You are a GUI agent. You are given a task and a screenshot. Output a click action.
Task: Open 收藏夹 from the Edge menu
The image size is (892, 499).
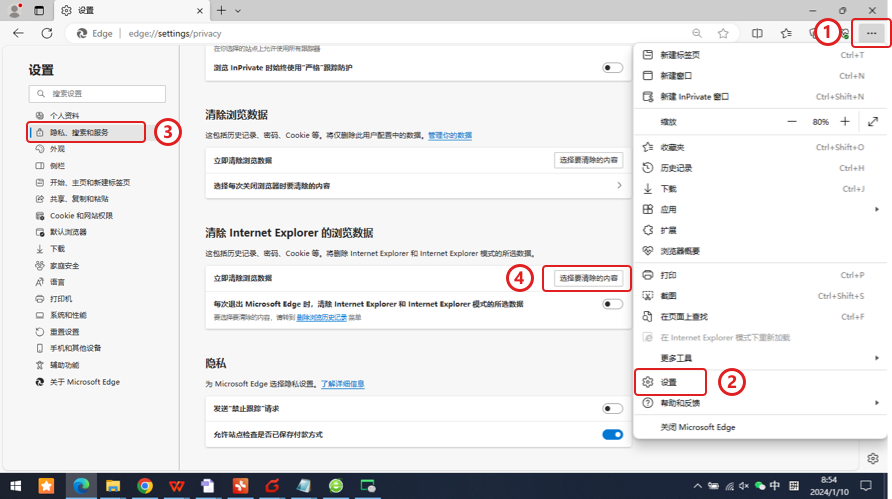(761, 147)
